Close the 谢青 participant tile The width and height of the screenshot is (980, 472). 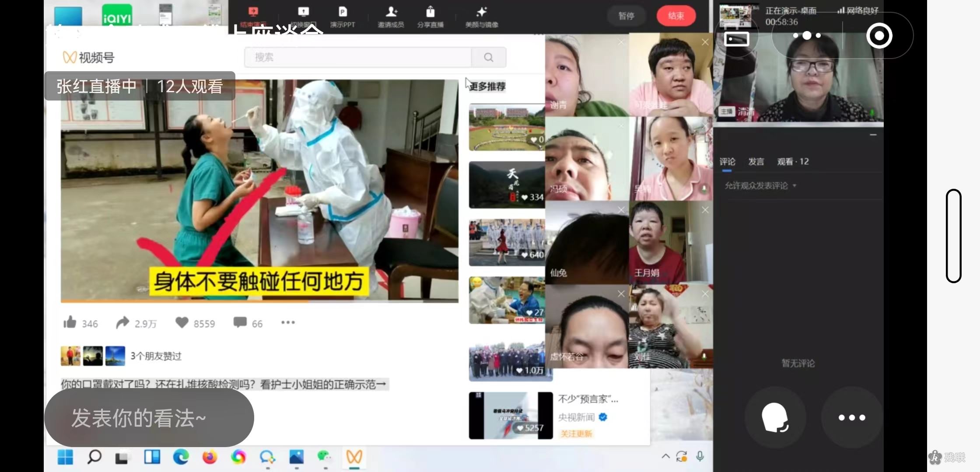point(621,42)
